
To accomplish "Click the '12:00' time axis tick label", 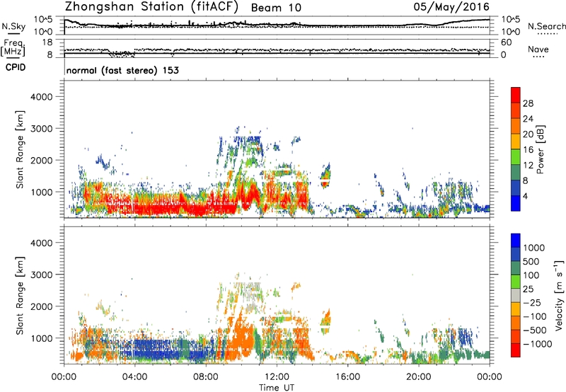I will [277, 377].
